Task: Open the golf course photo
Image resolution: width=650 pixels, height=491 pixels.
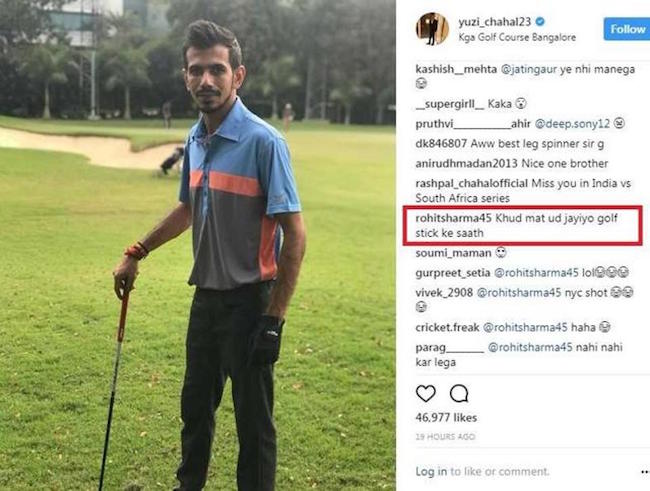Action: (x=198, y=246)
